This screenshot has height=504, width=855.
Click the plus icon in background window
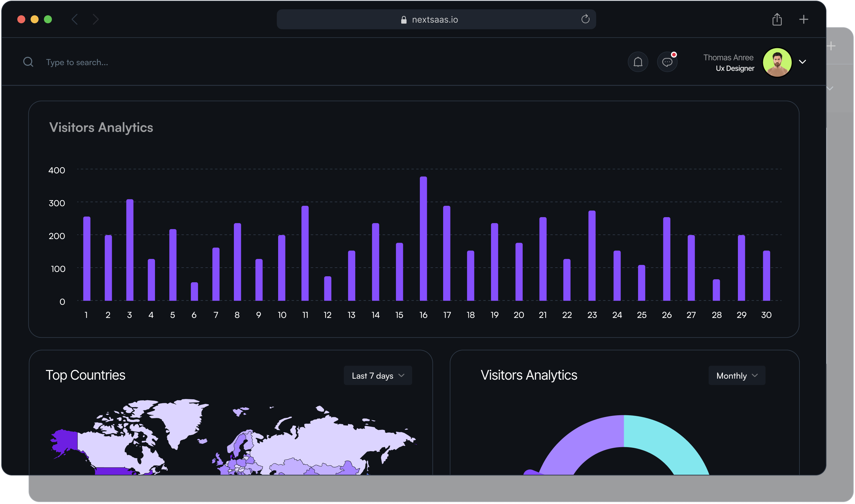coord(831,46)
